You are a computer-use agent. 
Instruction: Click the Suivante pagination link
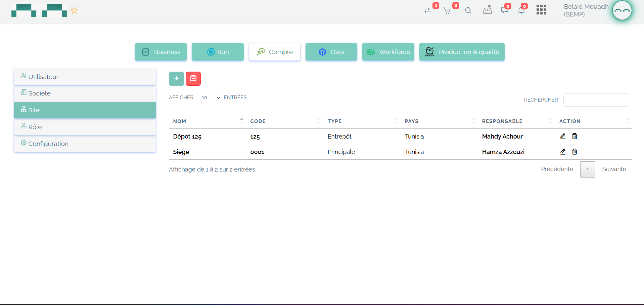[614, 169]
